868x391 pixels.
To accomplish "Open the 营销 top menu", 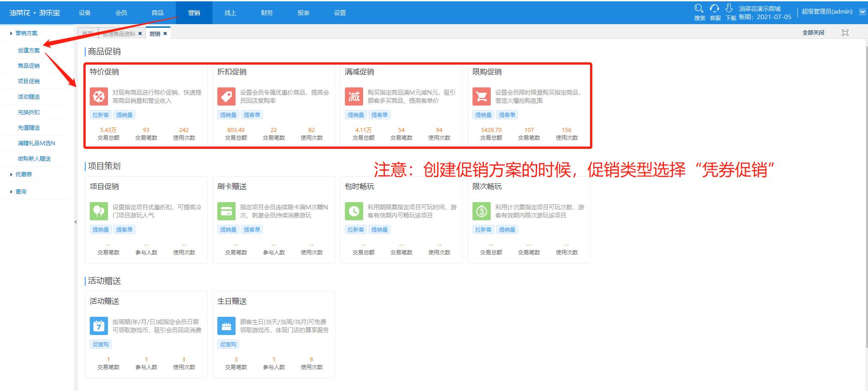I will pyautogui.click(x=194, y=13).
